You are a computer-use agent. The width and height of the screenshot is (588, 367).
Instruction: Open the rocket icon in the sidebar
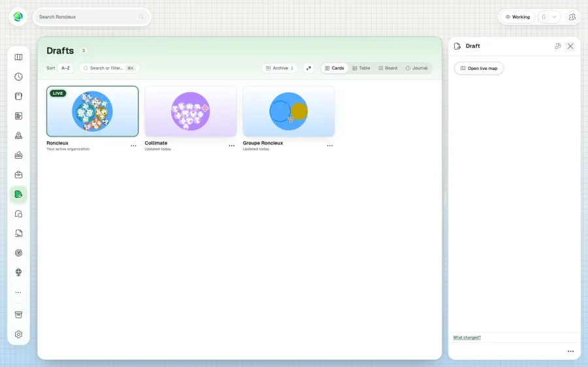(x=18, y=136)
